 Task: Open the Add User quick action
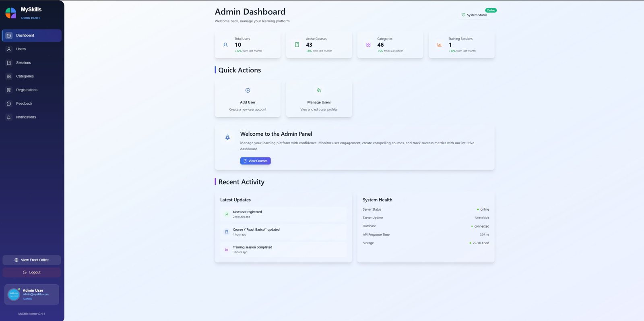click(x=248, y=99)
